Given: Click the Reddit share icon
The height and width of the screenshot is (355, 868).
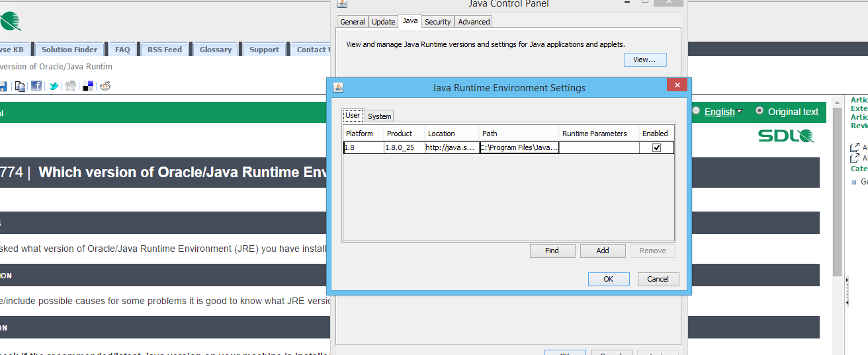Looking at the screenshot, I should (105, 86).
